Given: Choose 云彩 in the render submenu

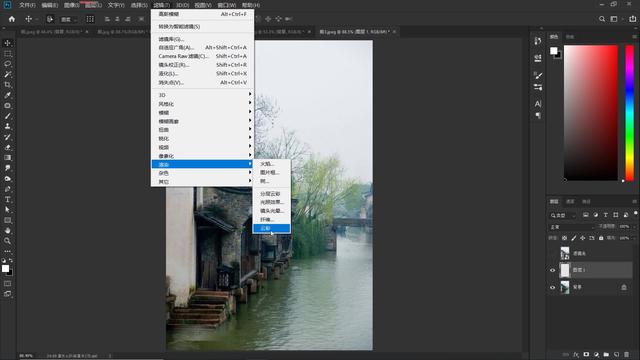Looking at the screenshot, I should point(271,228).
